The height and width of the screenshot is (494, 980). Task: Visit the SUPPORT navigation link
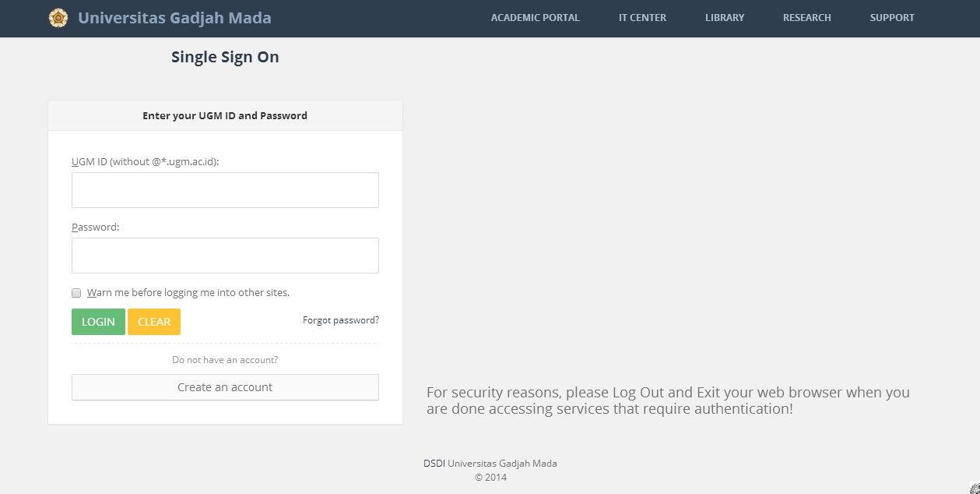click(x=892, y=18)
